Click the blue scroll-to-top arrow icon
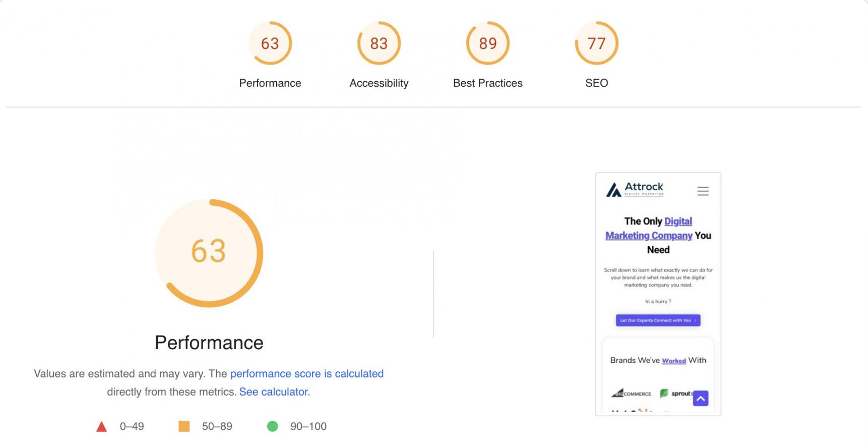Screen dimensions: 868x444 (x=701, y=398)
